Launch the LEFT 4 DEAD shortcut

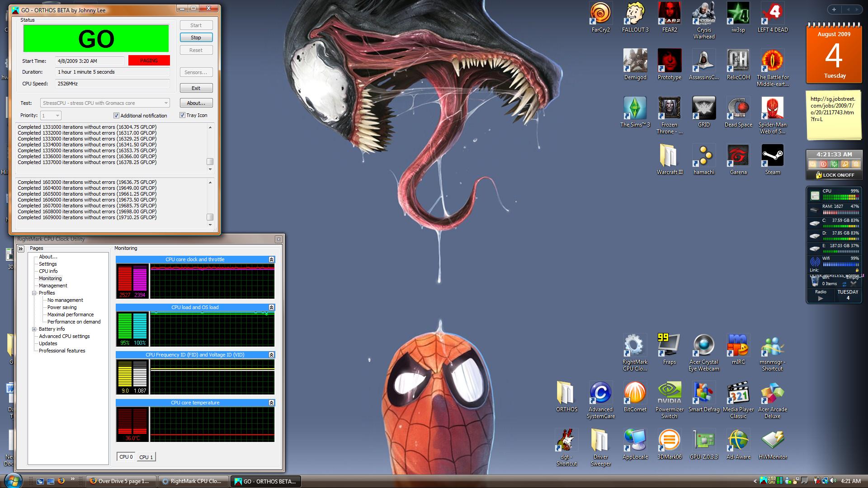click(773, 18)
